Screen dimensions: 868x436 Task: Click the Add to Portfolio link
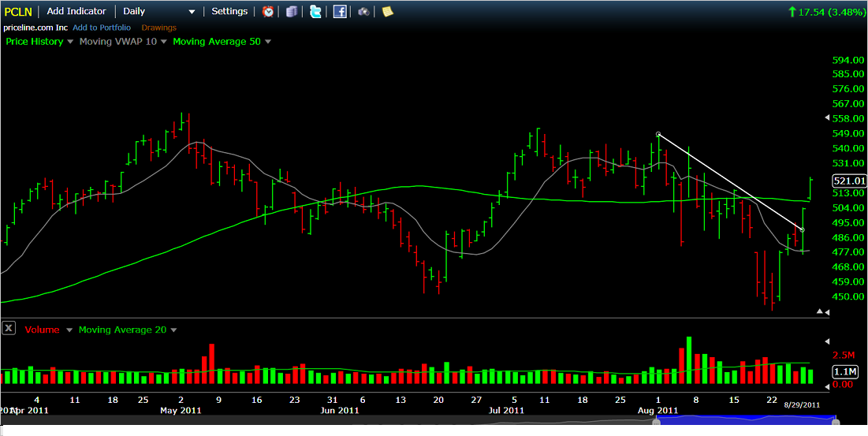pyautogui.click(x=102, y=28)
